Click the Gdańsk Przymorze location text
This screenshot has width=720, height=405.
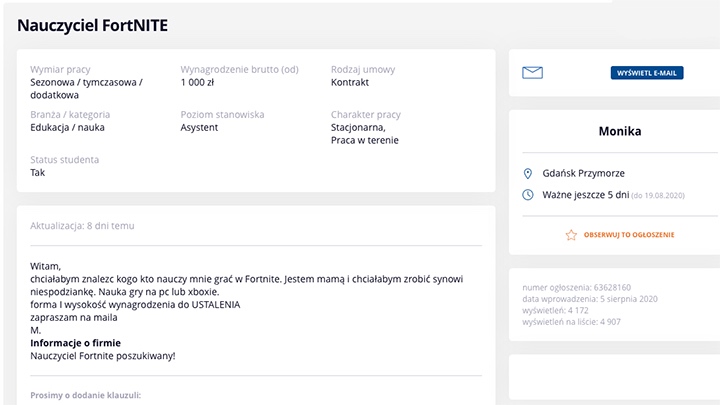583,173
